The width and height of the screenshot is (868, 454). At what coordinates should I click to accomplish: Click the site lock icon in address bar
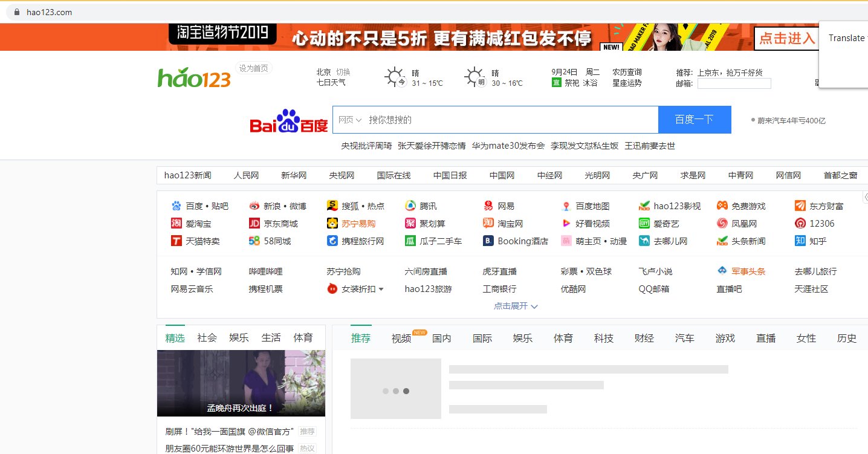coord(17,12)
